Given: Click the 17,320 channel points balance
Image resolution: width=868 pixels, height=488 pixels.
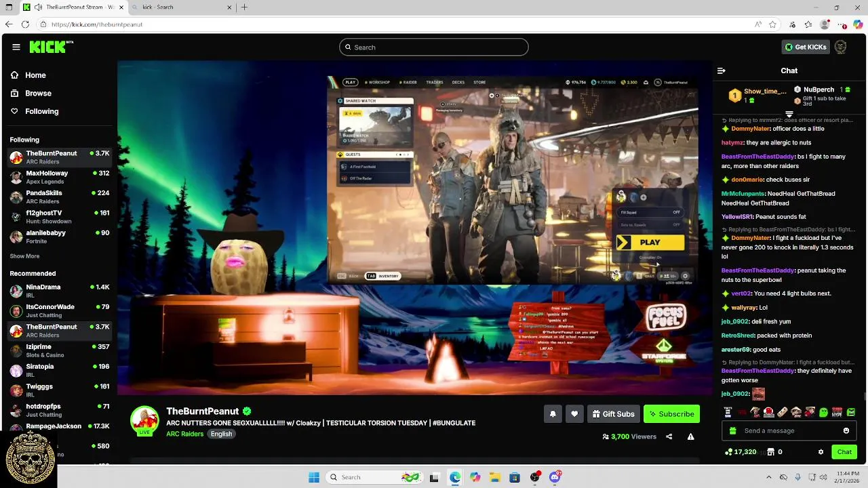Looking at the screenshot, I should 741,452.
